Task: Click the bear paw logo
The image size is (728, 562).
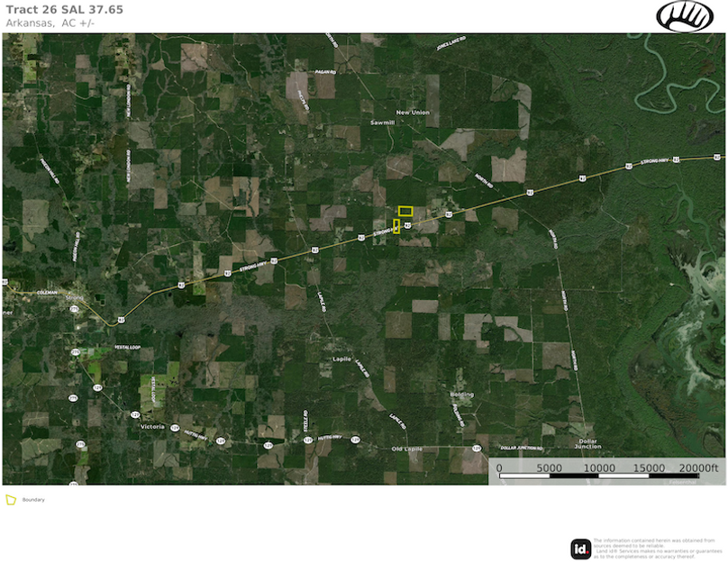Action: pyautogui.click(x=684, y=15)
